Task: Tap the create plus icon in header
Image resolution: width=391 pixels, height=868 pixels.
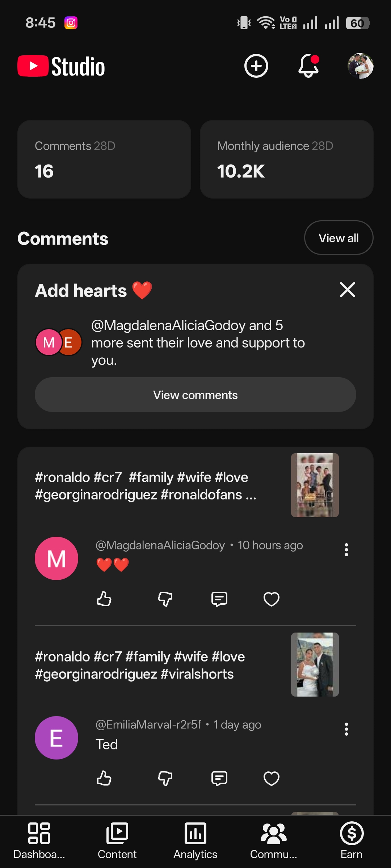Action: point(256,66)
